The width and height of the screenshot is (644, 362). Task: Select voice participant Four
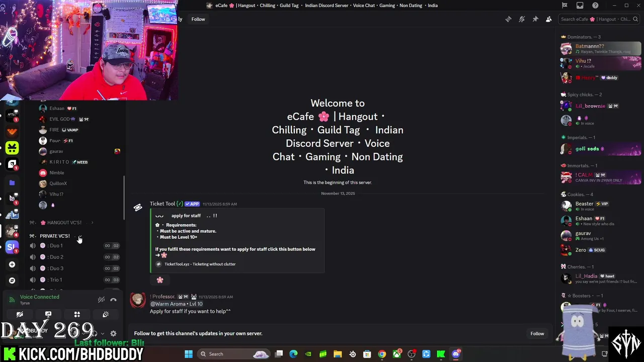point(79,141)
